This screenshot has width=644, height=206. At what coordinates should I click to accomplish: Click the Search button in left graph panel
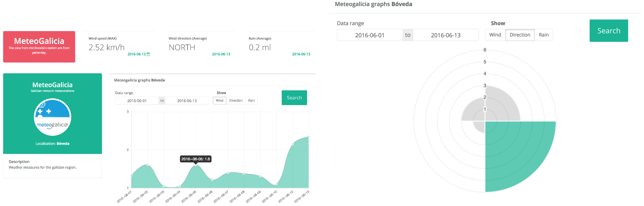pos(294,98)
